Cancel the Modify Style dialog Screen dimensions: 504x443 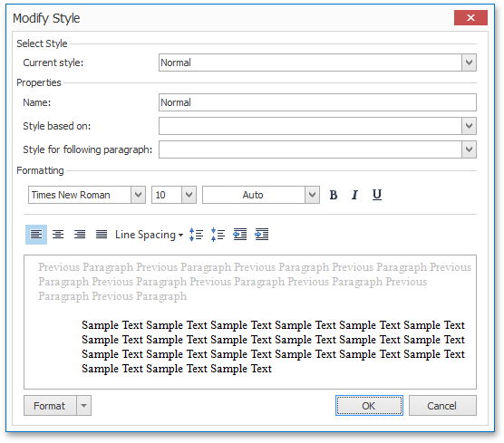point(442,406)
